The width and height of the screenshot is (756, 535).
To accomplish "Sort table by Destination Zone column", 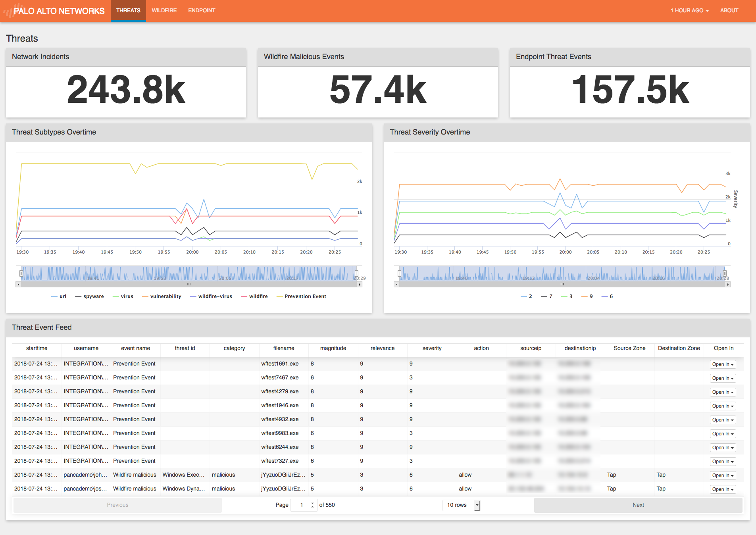I will tap(679, 348).
